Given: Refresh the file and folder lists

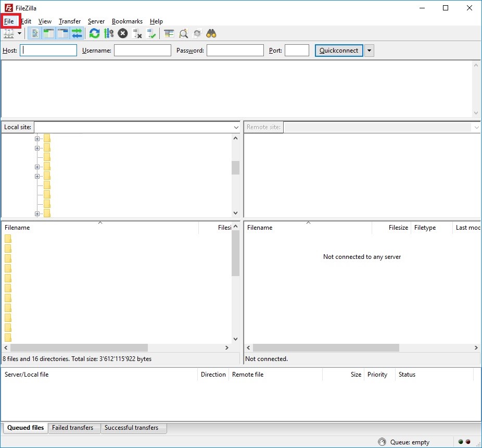Looking at the screenshot, I should tap(94, 33).
